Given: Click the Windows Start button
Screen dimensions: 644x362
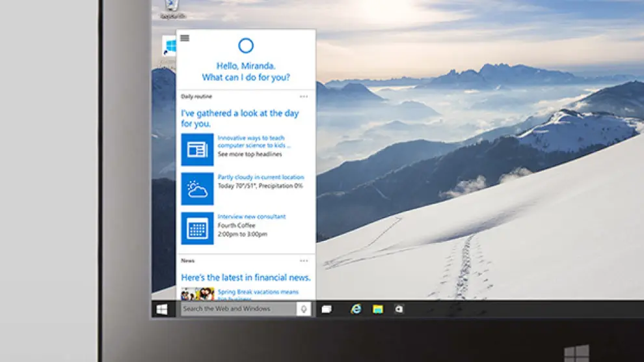Looking at the screenshot, I should pos(162,309).
